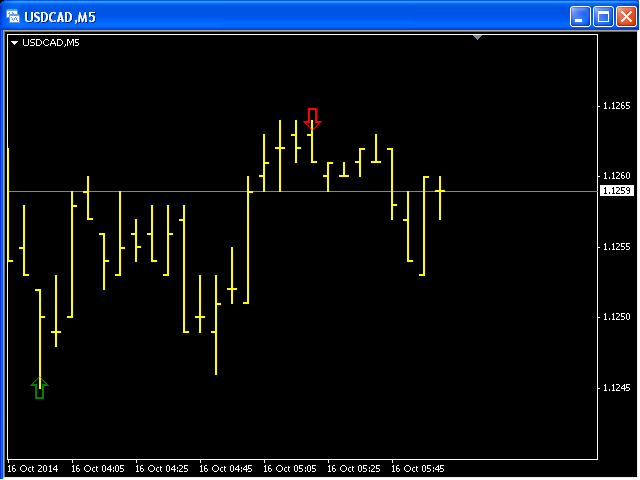Click the 1.1255 price scale label
The height and width of the screenshot is (480, 640).
(x=616, y=247)
